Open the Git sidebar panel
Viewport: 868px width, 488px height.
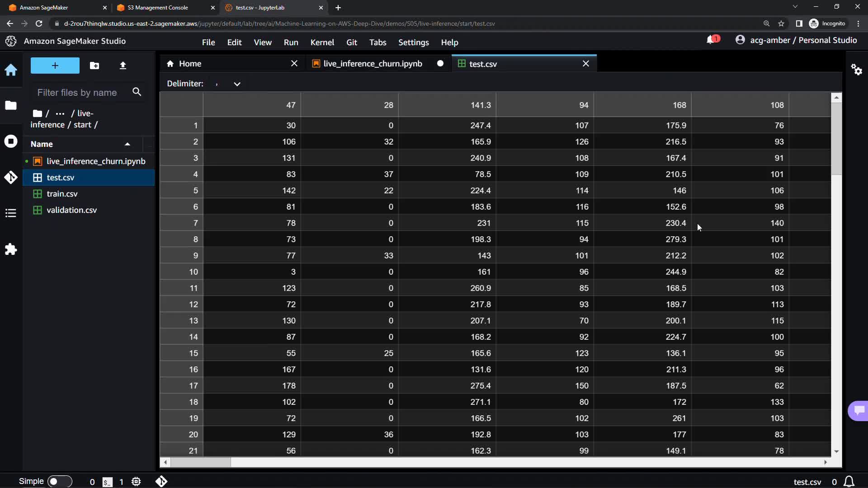(x=11, y=177)
